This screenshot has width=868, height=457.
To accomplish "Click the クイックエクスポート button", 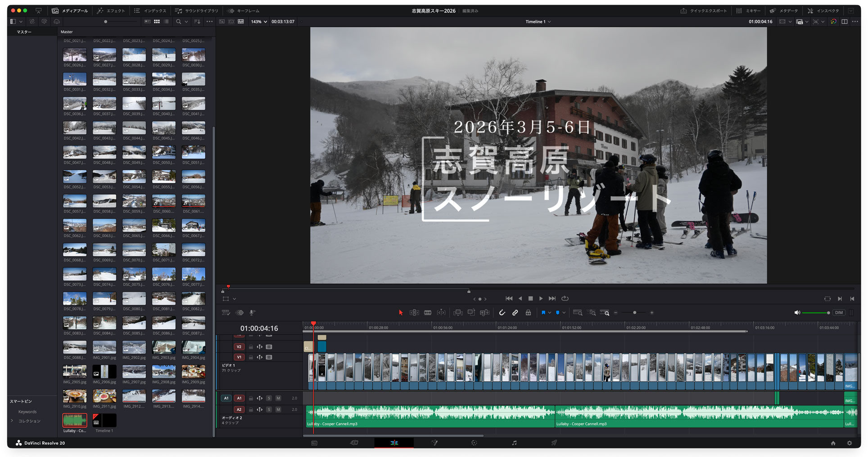I will 704,11.
